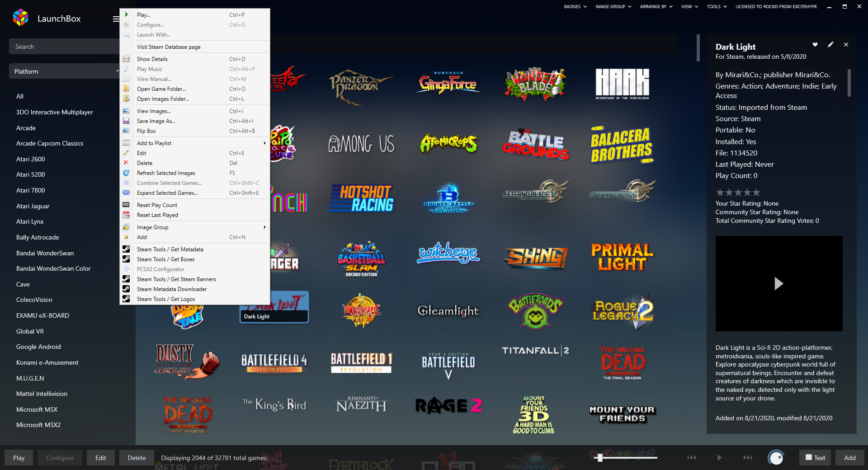Click the LaunchBox cube logo
This screenshot has height=470, width=868.
(x=20, y=18)
